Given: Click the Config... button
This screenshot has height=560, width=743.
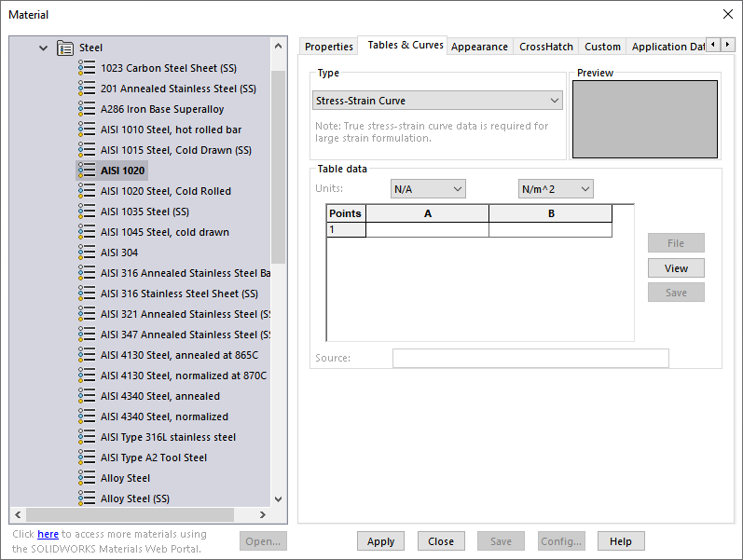Looking at the screenshot, I should [x=561, y=541].
